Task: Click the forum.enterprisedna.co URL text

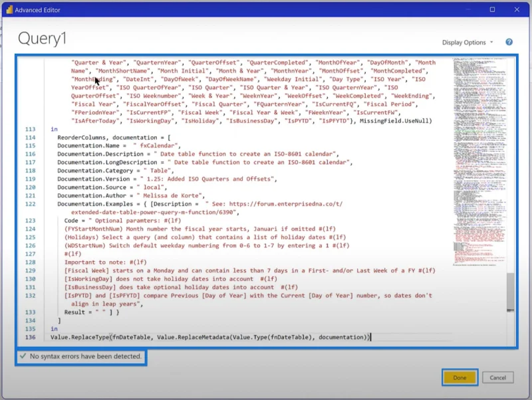Action: point(286,204)
